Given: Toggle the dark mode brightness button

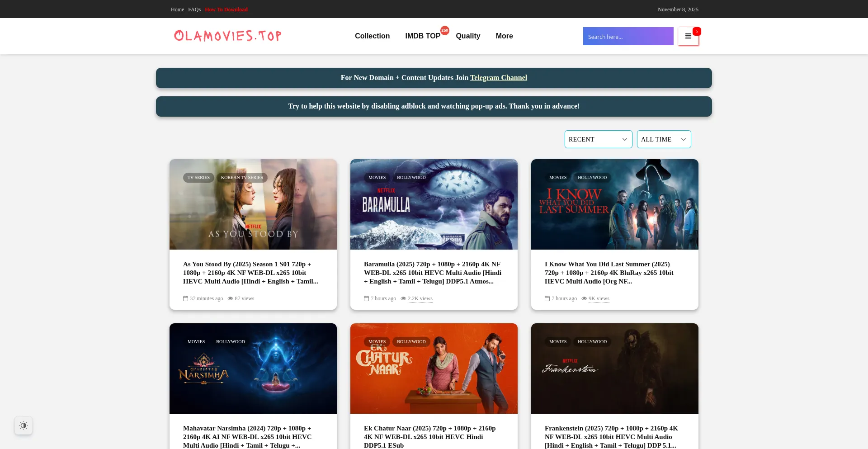Looking at the screenshot, I should (x=24, y=425).
